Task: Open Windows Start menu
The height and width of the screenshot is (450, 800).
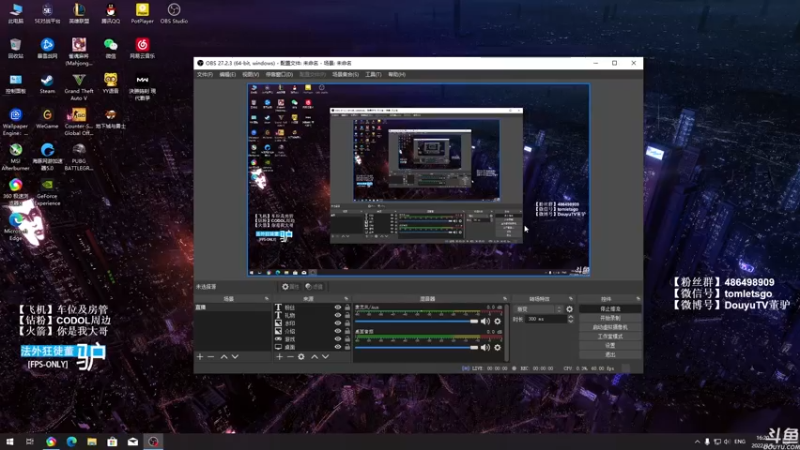Action: (x=9, y=441)
